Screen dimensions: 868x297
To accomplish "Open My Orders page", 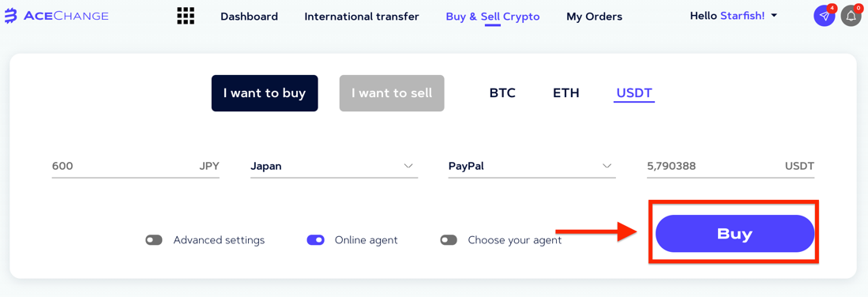I will click(x=594, y=17).
